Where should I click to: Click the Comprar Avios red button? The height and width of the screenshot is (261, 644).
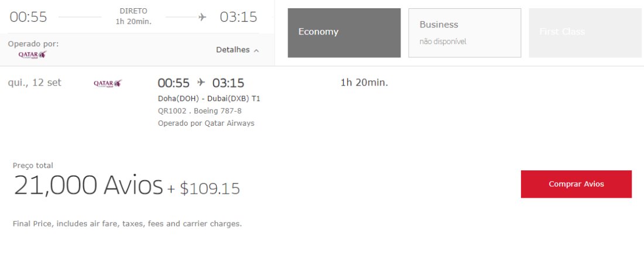tap(576, 184)
